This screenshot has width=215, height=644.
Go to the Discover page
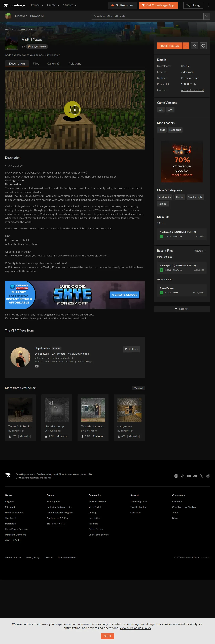pyautogui.click(x=21, y=16)
